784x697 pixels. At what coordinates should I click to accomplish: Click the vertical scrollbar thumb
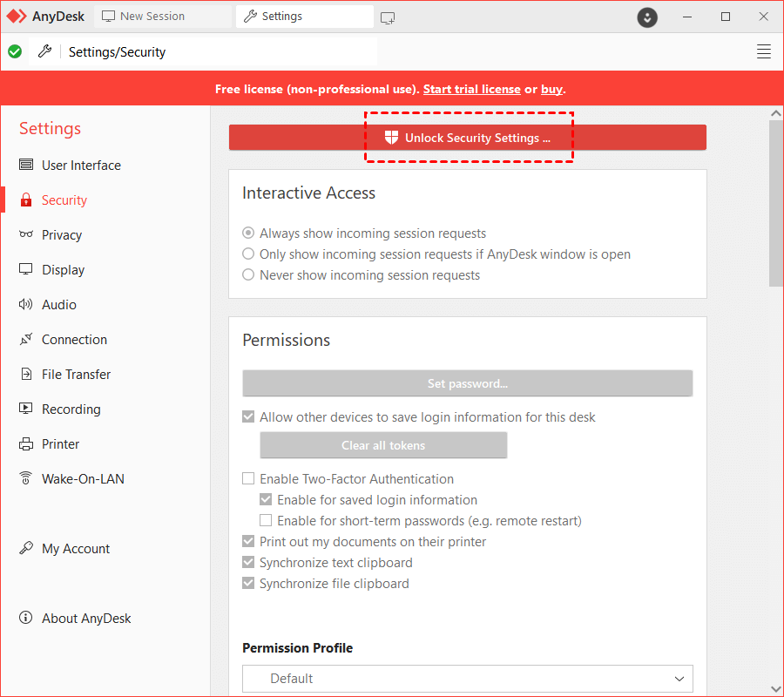click(775, 200)
